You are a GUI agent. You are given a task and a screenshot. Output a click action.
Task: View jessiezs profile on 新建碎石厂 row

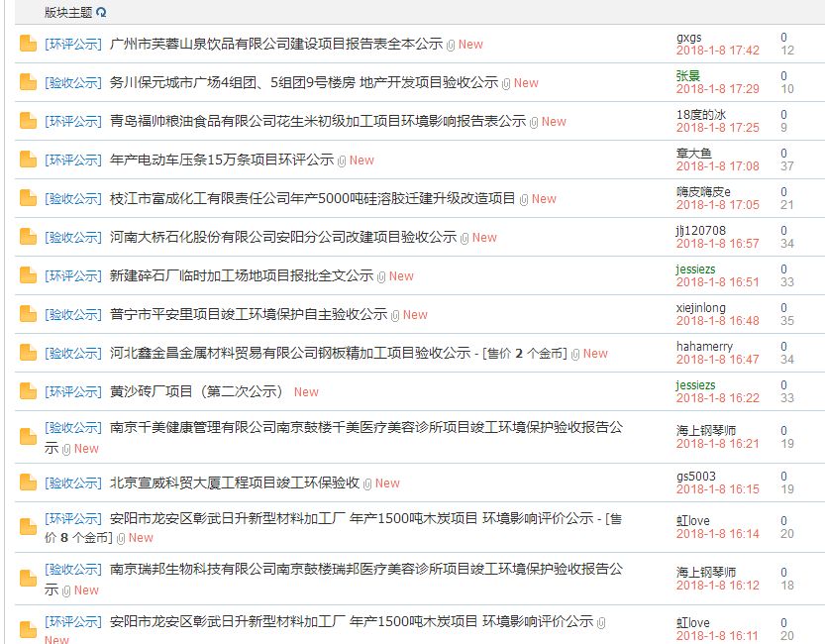pos(695,268)
